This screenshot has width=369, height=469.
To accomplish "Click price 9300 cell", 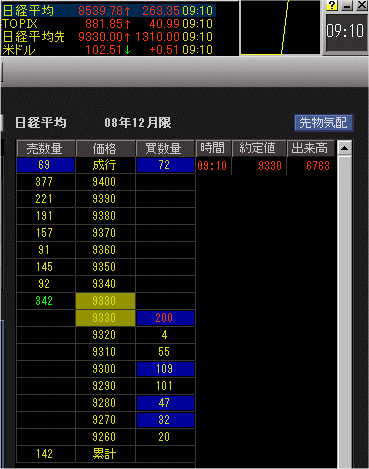I will 105,369.
